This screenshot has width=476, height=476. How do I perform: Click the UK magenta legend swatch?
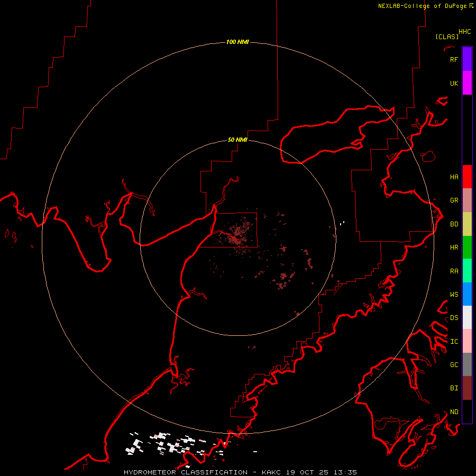point(467,83)
